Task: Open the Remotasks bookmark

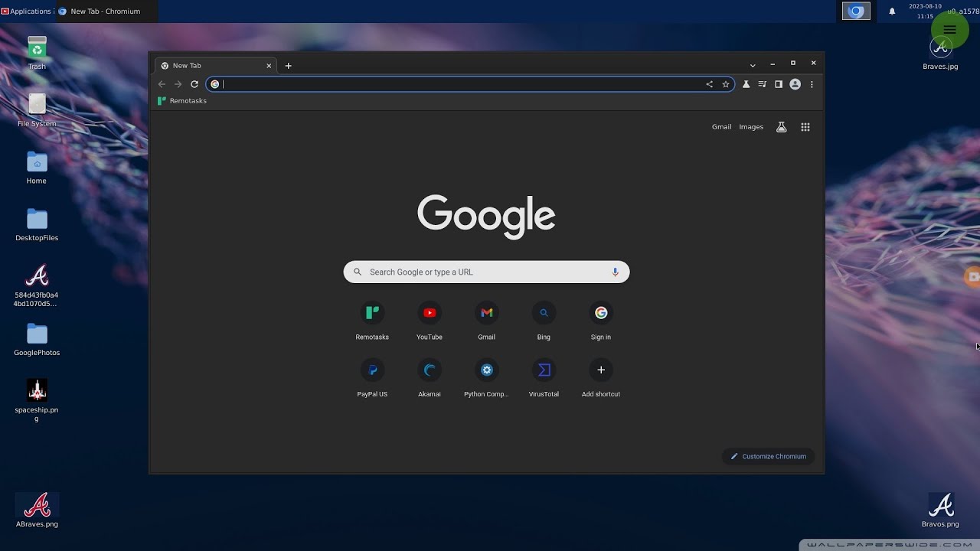Action: [x=182, y=101]
